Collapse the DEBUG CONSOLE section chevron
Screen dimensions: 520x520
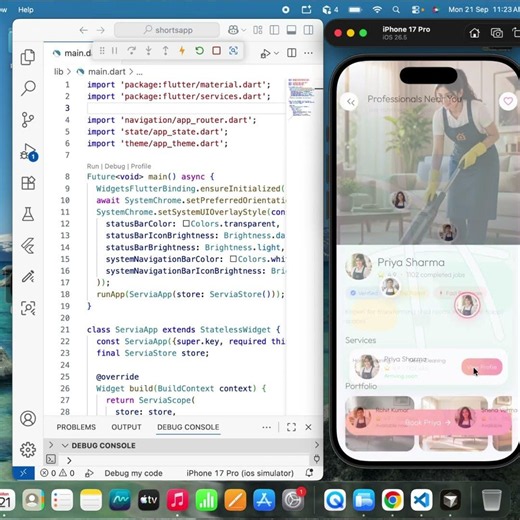[x=65, y=446]
